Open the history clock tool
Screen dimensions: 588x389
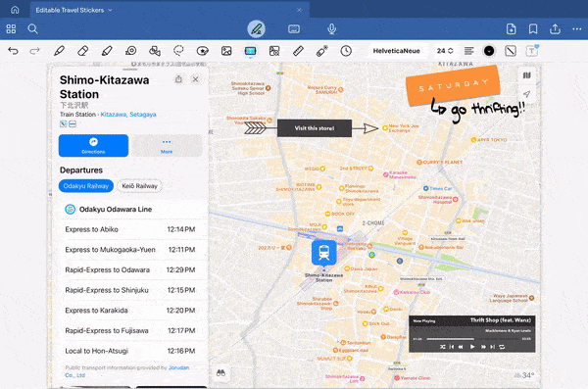click(346, 51)
